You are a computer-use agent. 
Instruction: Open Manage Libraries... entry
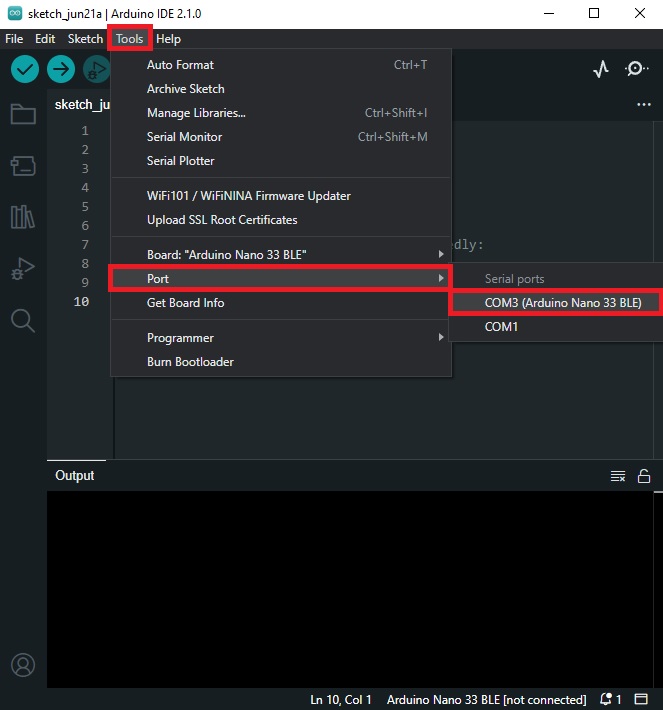(x=281, y=113)
